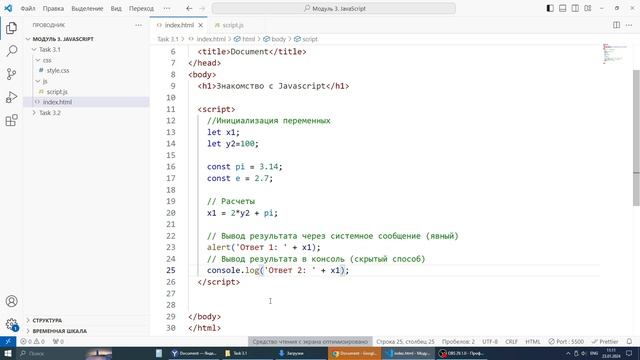Collapse МОДУЛЬ 3. JAVASCRIPT root folder

(x=28, y=39)
